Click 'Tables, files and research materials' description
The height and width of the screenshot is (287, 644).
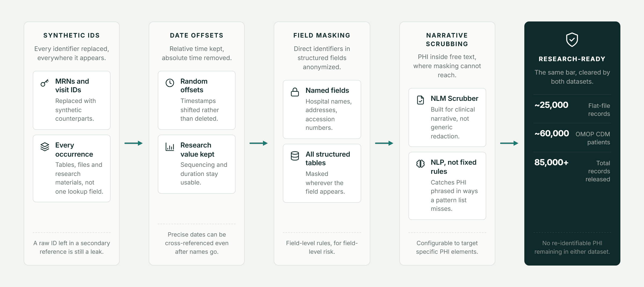tap(79, 178)
